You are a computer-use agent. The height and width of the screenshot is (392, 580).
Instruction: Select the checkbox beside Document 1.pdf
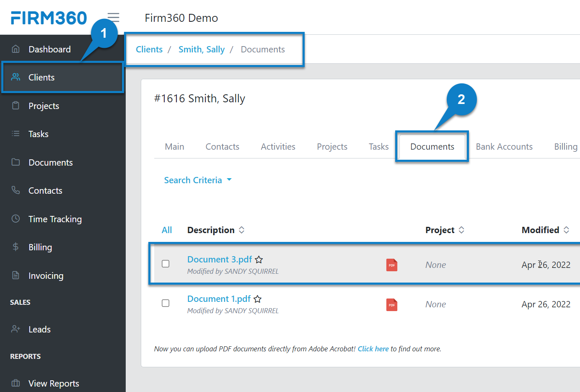coord(166,303)
